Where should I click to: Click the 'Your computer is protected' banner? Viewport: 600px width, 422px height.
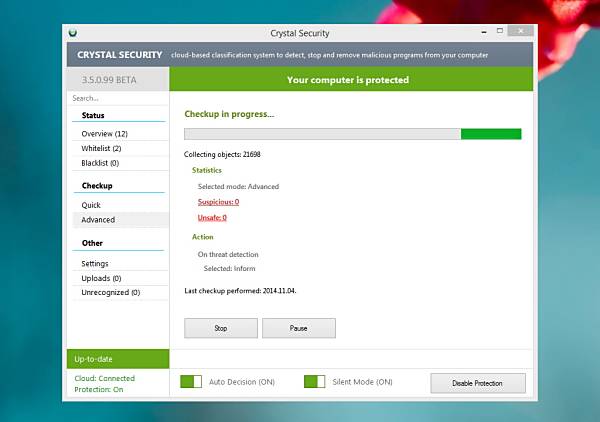351,79
